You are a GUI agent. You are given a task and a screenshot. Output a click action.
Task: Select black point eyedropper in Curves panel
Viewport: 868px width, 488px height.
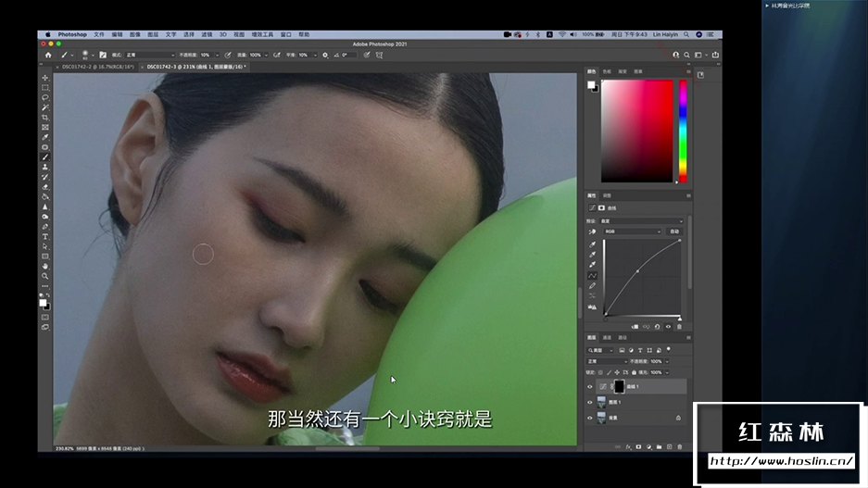[x=592, y=244]
